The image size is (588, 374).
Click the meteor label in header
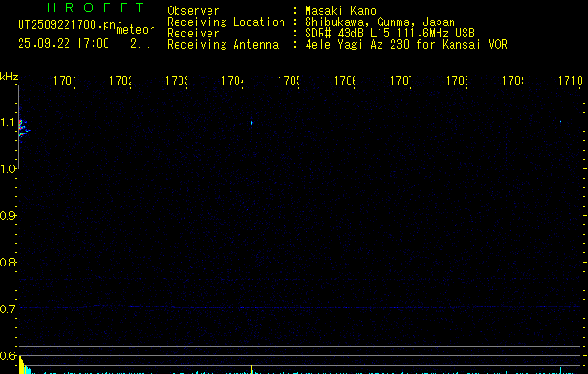click(x=135, y=30)
